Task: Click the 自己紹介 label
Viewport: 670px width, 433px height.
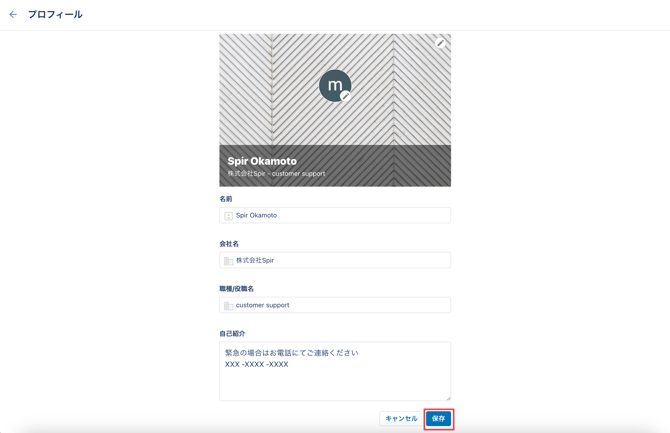Action: (x=232, y=334)
